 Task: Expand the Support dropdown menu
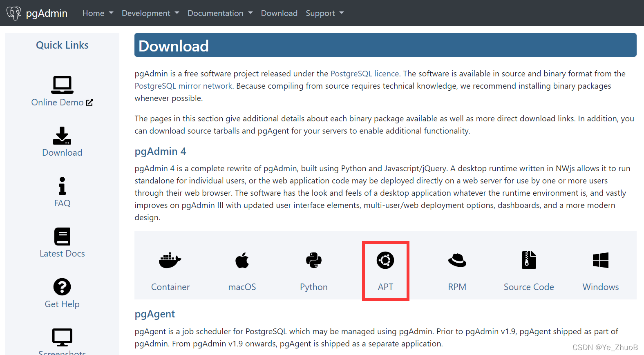(325, 13)
